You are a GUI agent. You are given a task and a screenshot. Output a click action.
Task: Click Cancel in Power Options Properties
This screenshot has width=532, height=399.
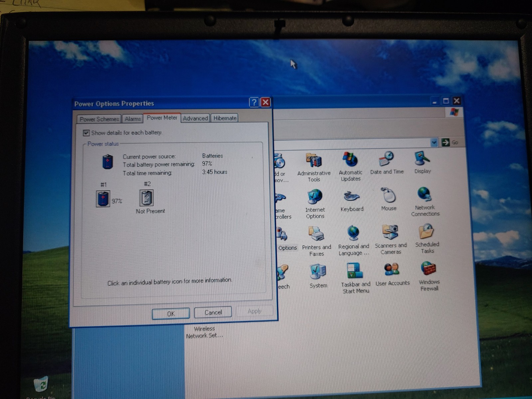(213, 312)
